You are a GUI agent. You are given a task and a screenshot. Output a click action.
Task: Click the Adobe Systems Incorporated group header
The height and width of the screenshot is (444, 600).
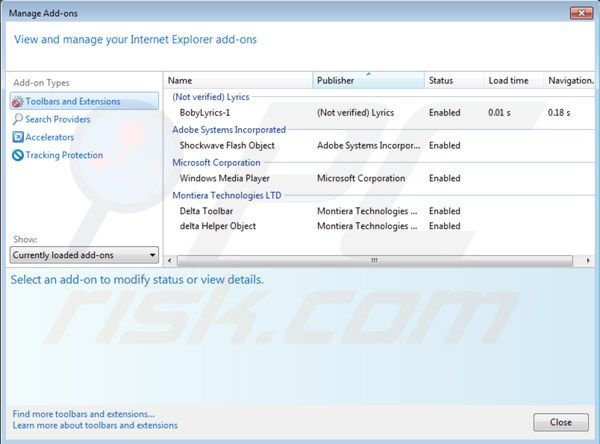pyautogui.click(x=229, y=130)
